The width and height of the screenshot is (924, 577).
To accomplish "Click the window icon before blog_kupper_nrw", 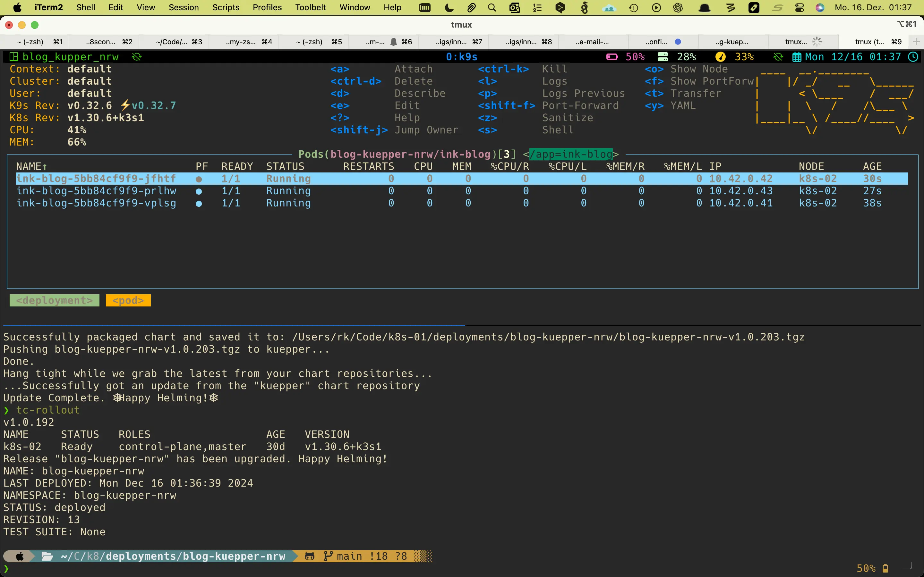I will tap(14, 56).
